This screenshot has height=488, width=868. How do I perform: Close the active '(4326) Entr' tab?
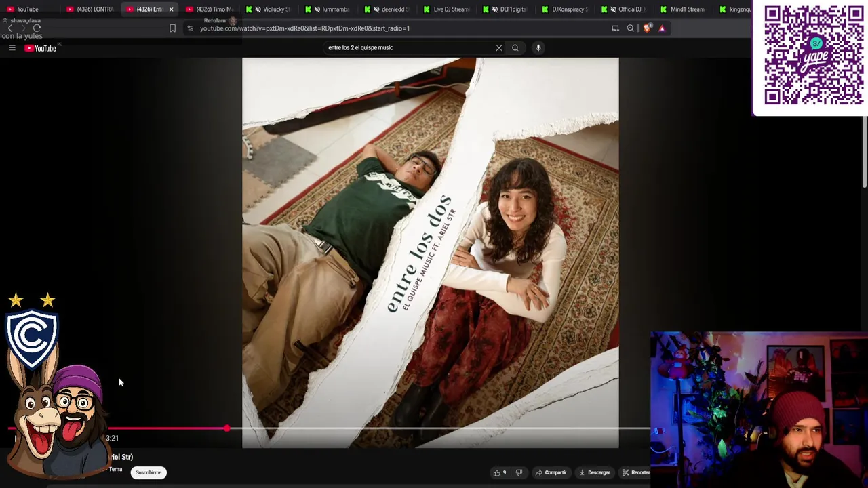tap(171, 9)
